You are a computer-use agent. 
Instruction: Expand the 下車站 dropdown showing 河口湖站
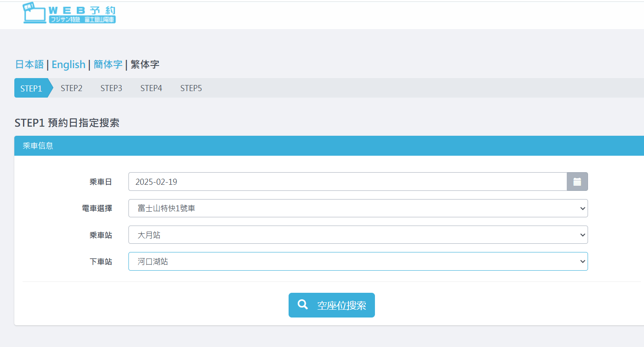(x=358, y=261)
